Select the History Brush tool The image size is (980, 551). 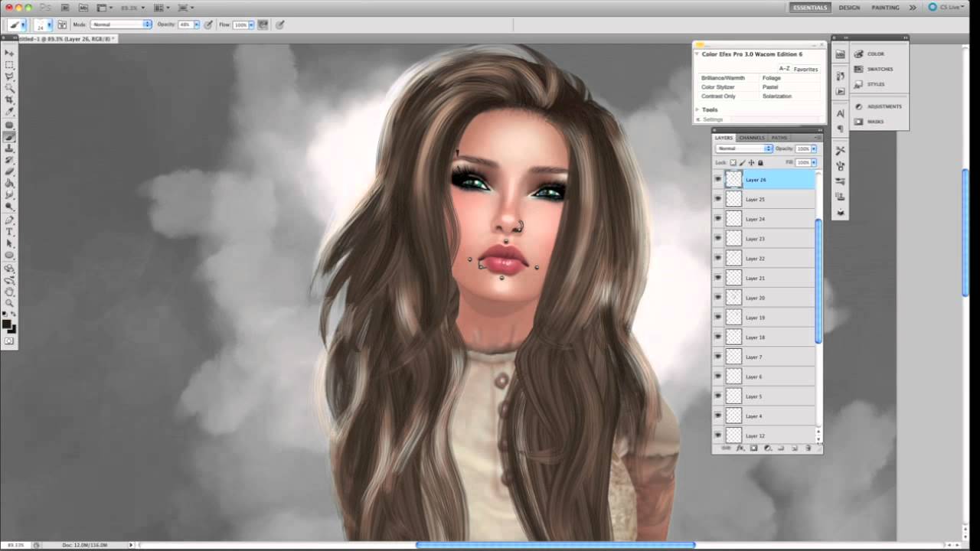[9, 160]
